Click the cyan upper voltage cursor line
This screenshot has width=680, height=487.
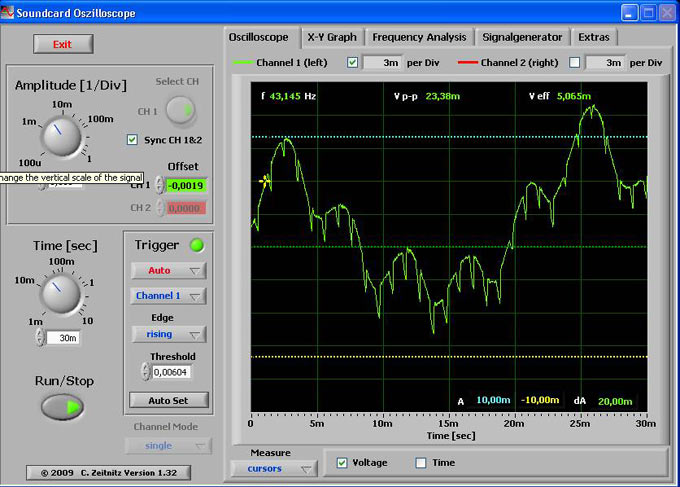tap(449, 137)
